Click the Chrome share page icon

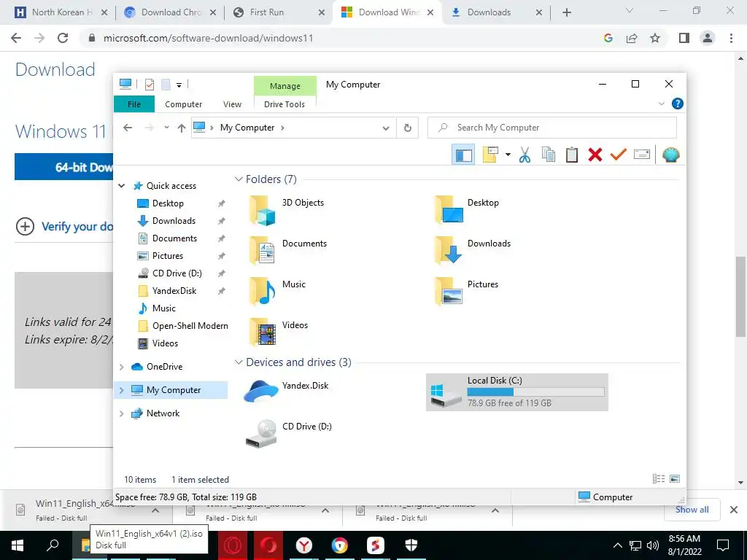(x=632, y=38)
